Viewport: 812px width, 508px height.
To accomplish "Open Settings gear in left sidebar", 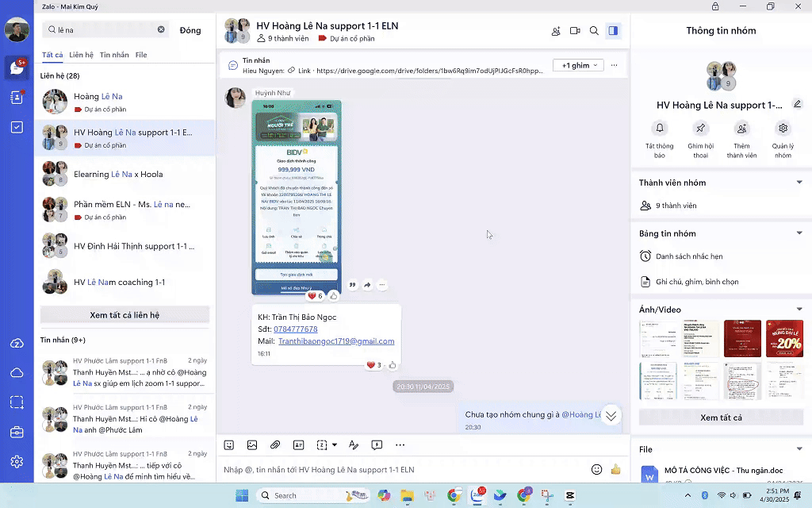I will pos(17,461).
